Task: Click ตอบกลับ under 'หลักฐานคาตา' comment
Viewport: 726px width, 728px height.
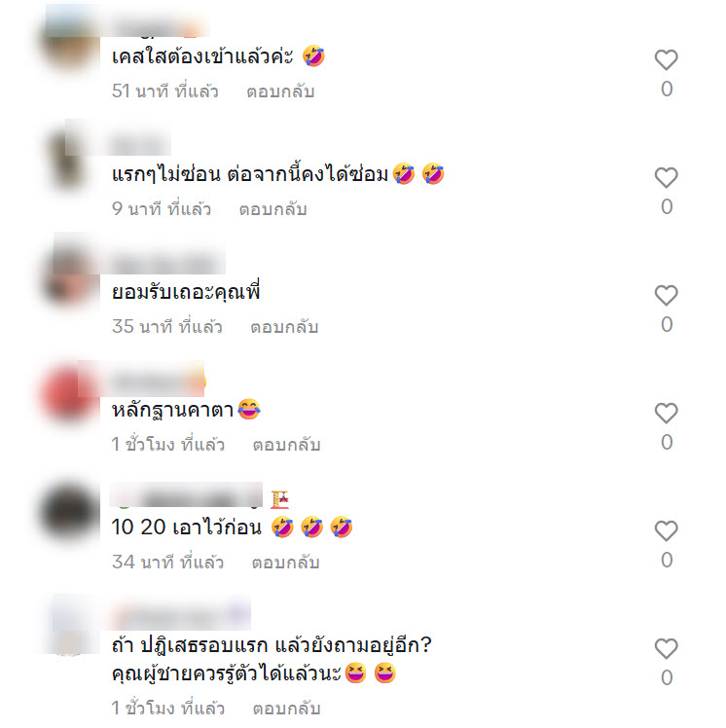Action: tap(286, 445)
